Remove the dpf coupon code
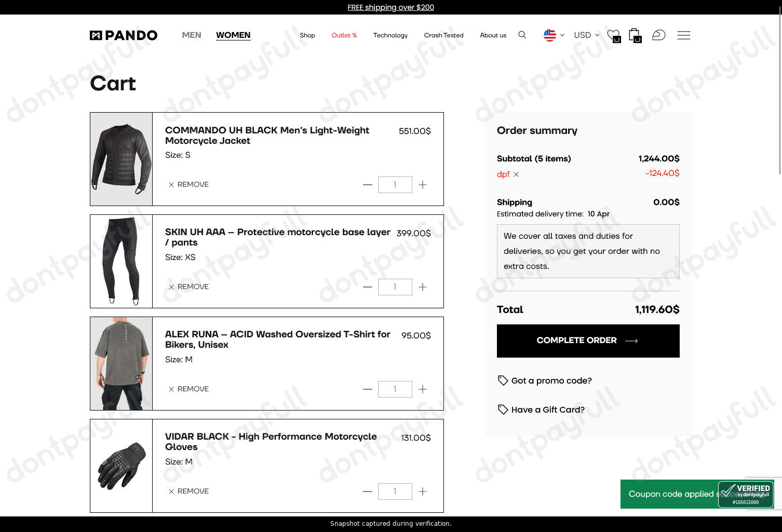This screenshot has width=782, height=532. [x=516, y=174]
